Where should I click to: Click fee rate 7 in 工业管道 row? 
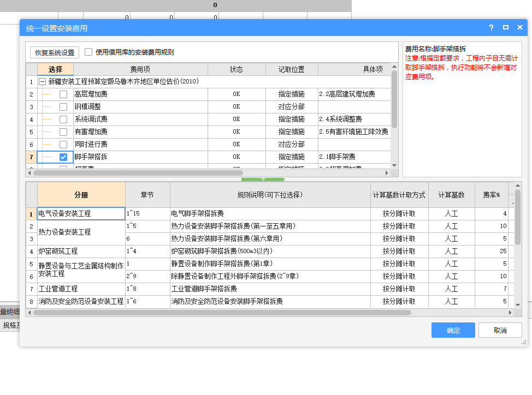tap(491, 289)
